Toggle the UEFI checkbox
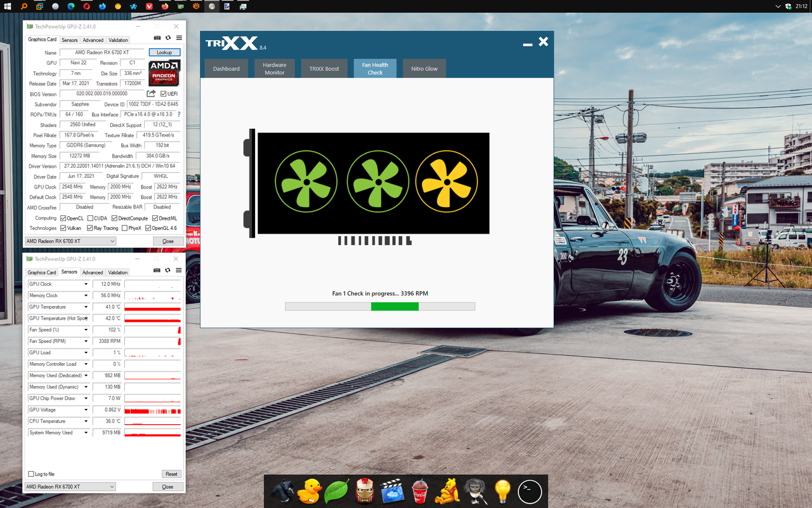The width and height of the screenshot is (812, 508). (162, 93)
